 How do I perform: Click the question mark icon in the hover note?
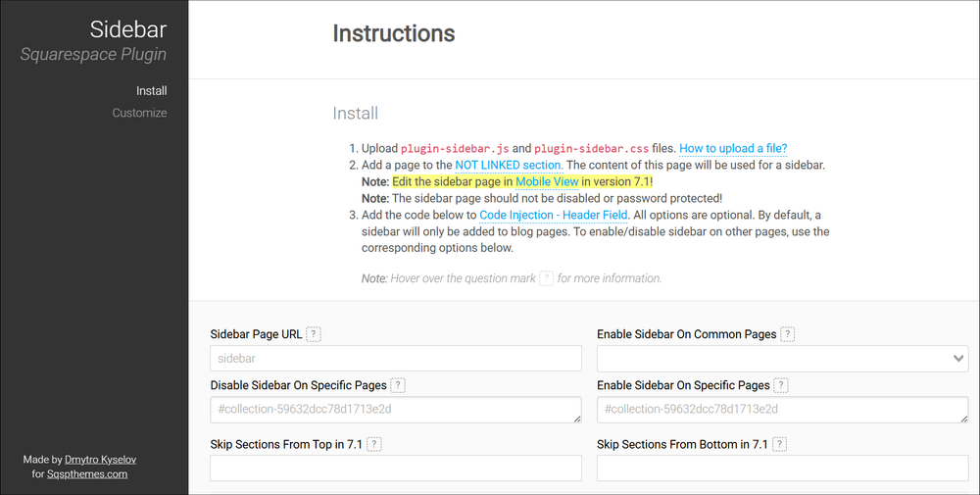point(546,278)
